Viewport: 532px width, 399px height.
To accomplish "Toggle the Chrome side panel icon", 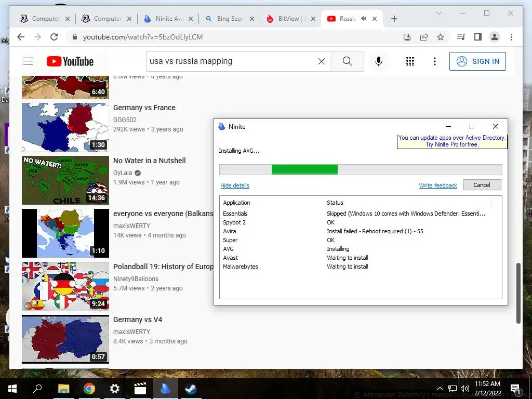I will (478, 37).
